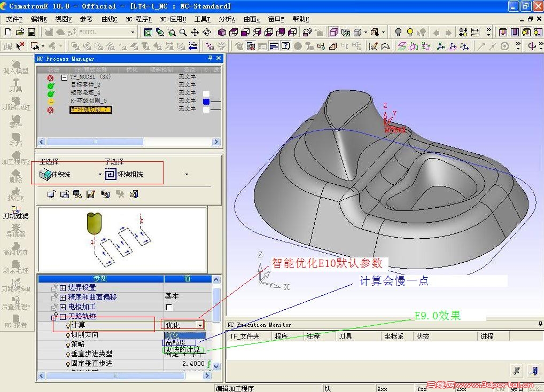This screenshot has height=392, width=544.
Task: Open the 主选择 dropdown arrow
Action: [100, 174]
